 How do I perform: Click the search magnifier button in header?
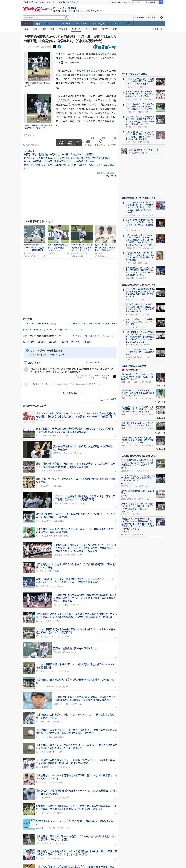click(66, 18)
